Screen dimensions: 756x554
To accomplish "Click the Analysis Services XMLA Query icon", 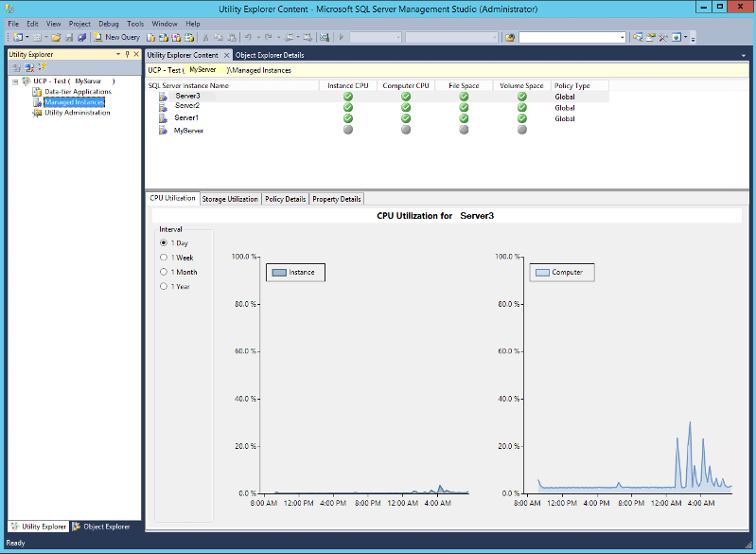I will click(x=189, y=37).
